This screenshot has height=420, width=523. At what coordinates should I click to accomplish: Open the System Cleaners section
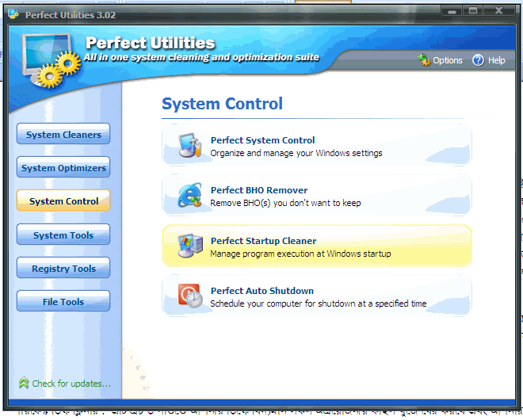point(63,134)
